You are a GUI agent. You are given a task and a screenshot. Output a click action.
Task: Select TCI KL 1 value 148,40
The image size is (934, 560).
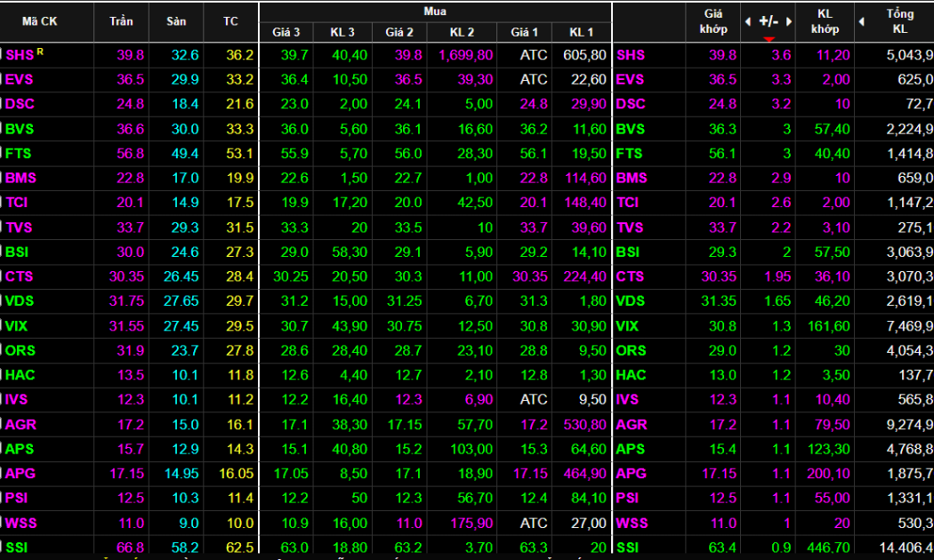pos(584,203)
